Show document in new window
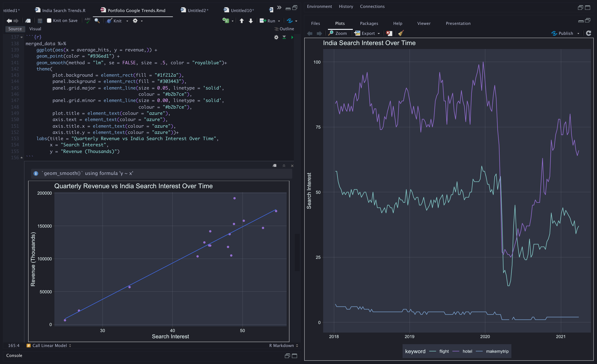The width and height of the screenshot is (597, 364). click(28, 21)
